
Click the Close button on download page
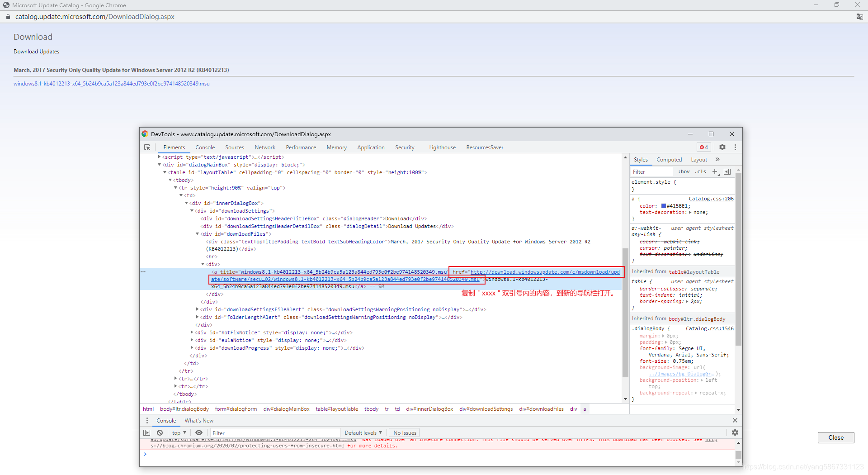(836, 437)
